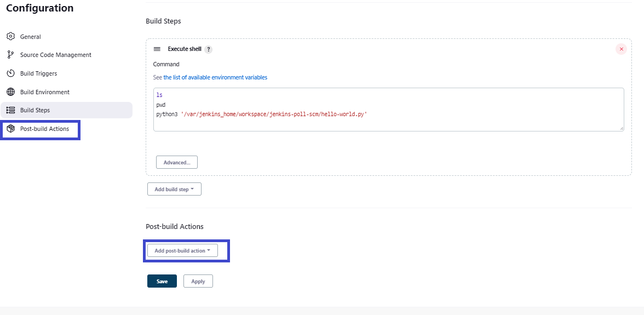644x315 pixels.
Task: Click the 'pwd' line in the command box
Action: (160, 105)
